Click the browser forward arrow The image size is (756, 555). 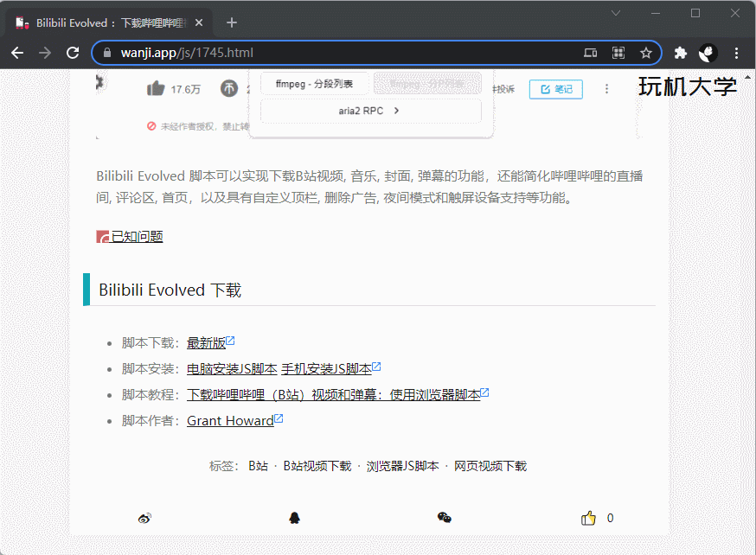pos(45,53)
